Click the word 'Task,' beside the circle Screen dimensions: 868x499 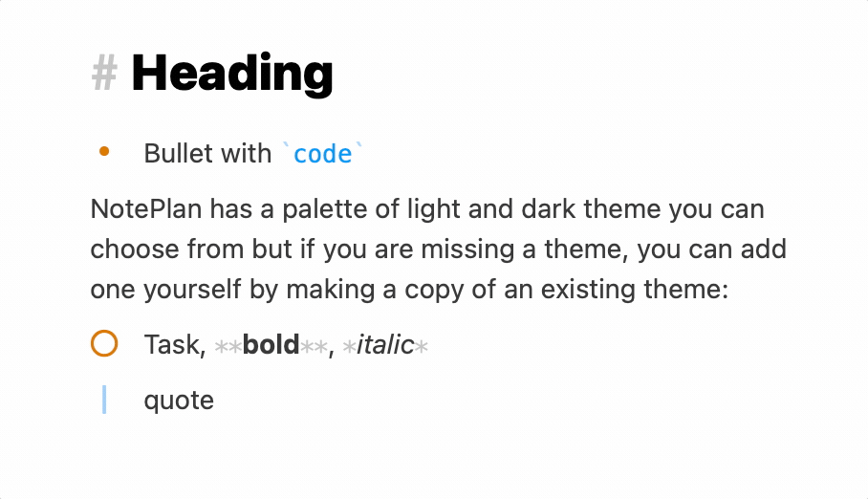tap(175, 345)
